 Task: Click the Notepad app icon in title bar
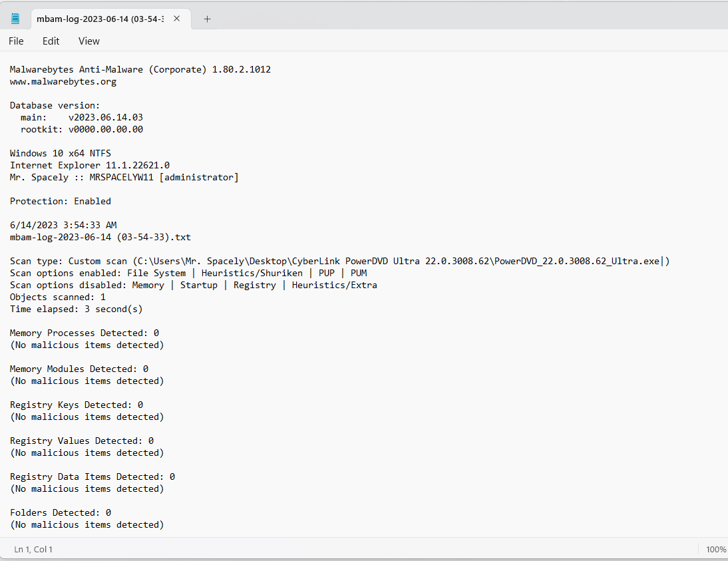coord(15,19)
